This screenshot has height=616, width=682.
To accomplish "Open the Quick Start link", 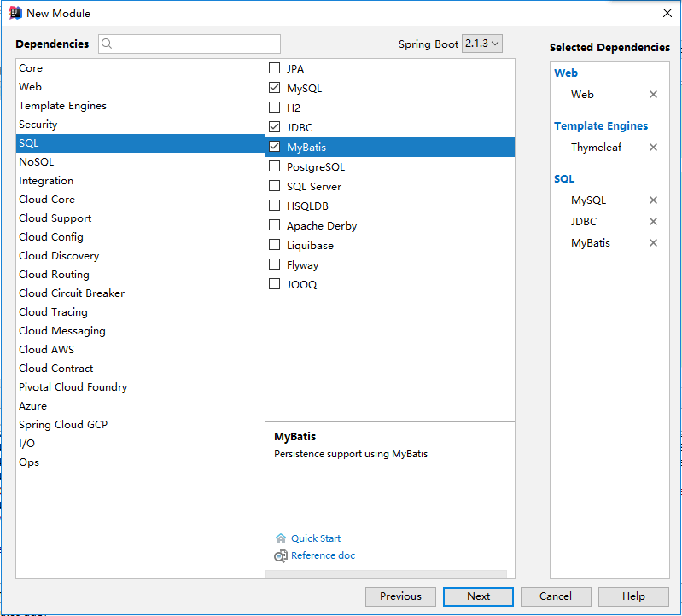I will tap(316, 538).
